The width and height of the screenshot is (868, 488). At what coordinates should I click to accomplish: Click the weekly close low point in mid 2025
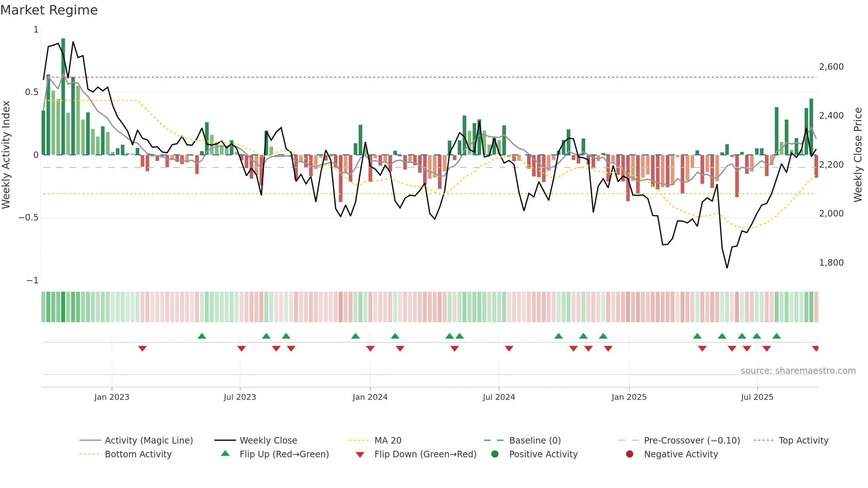pyautogui.click(x=727, y=267)
